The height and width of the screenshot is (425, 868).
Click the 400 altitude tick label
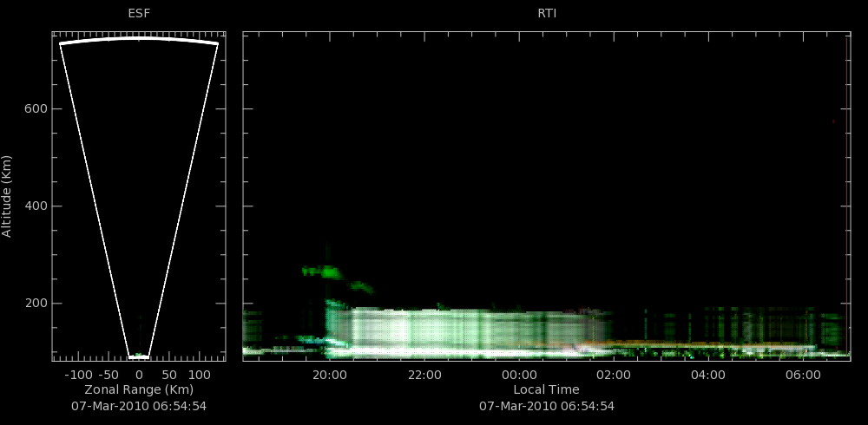coord(36,206)
